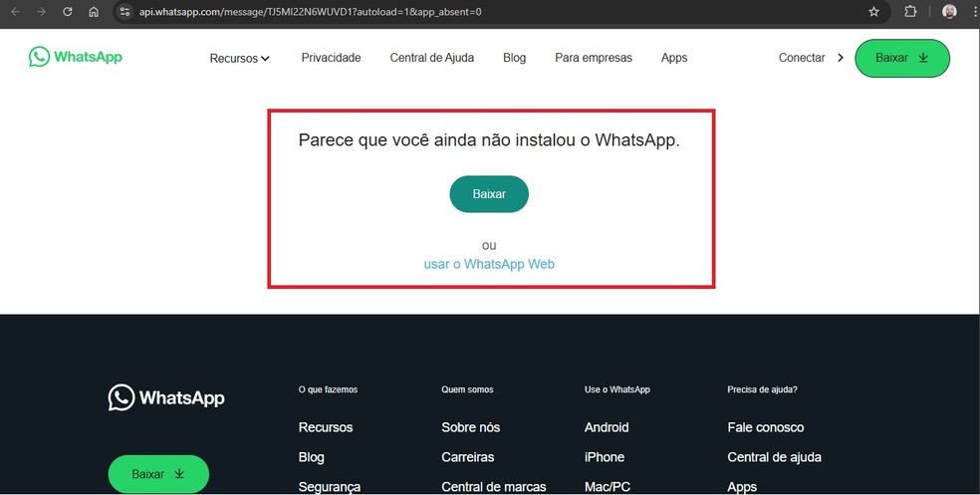The width and height of the screenshot is (980, 495).
Task: Click the WhatsApp logo in the header
Action: [76, 57]
